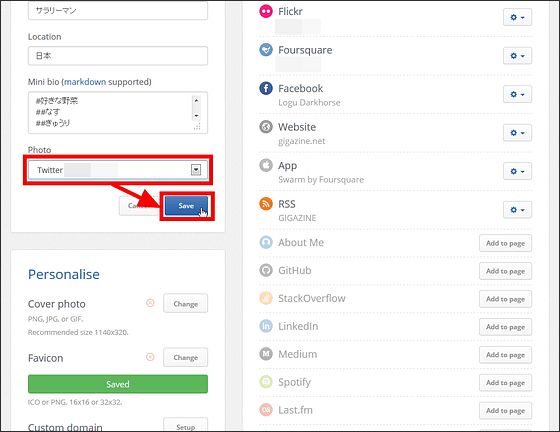The height and width of the screenshot is (432, 560).
Task: Add About Me to the page
Action: point(505,243)
